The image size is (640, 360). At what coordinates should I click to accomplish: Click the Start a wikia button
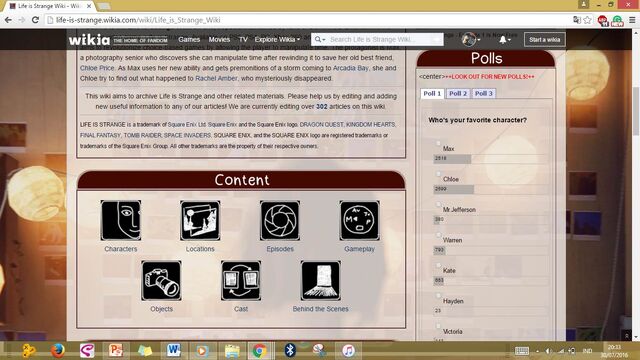point(544,40)
